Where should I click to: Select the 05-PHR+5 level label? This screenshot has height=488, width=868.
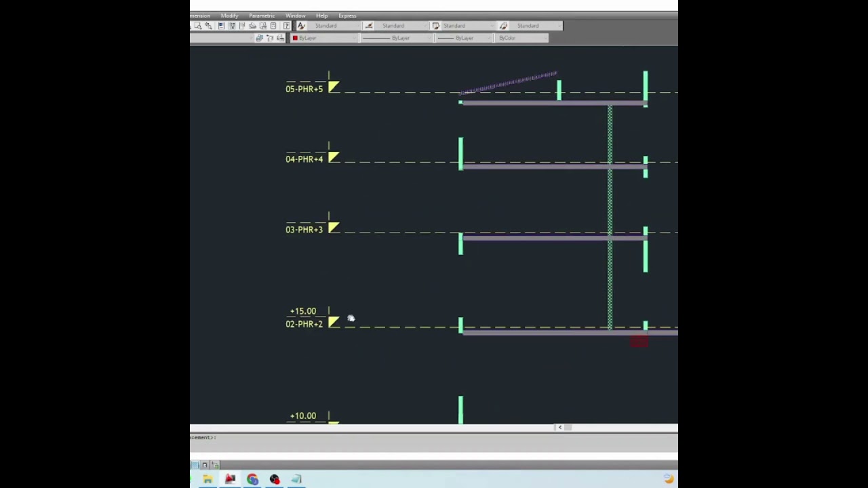pyautogui.click(x=304, y=89)
